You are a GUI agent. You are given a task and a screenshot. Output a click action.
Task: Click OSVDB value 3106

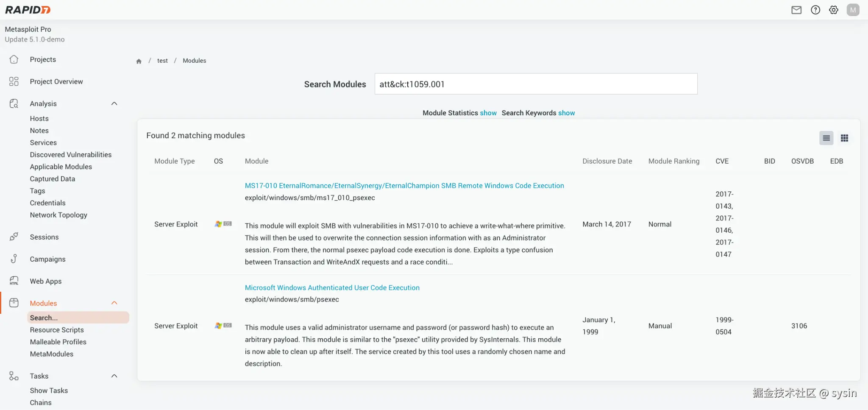[x=799, y=326]
